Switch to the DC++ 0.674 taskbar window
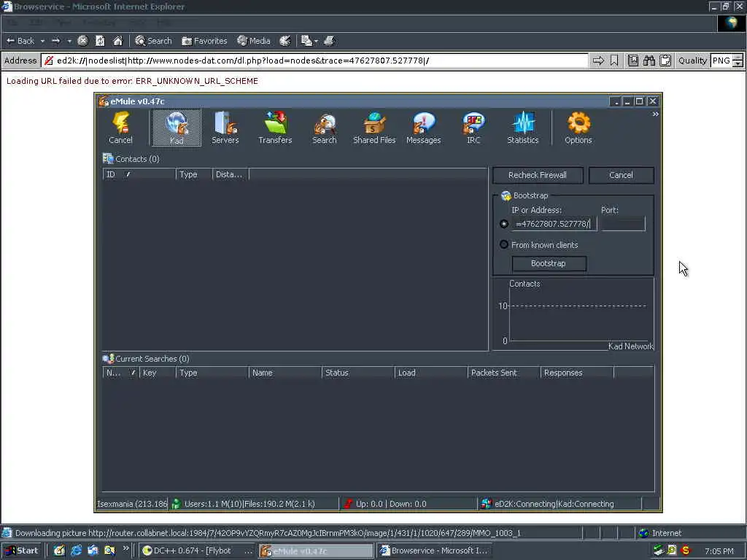Screen dimensions: 747x560 [x=198, y=551]
